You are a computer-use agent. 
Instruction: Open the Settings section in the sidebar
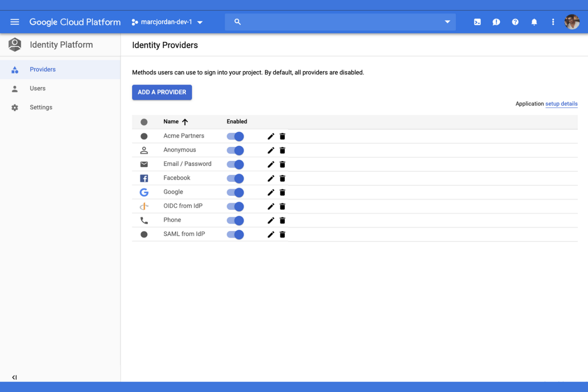pos(41,107)
